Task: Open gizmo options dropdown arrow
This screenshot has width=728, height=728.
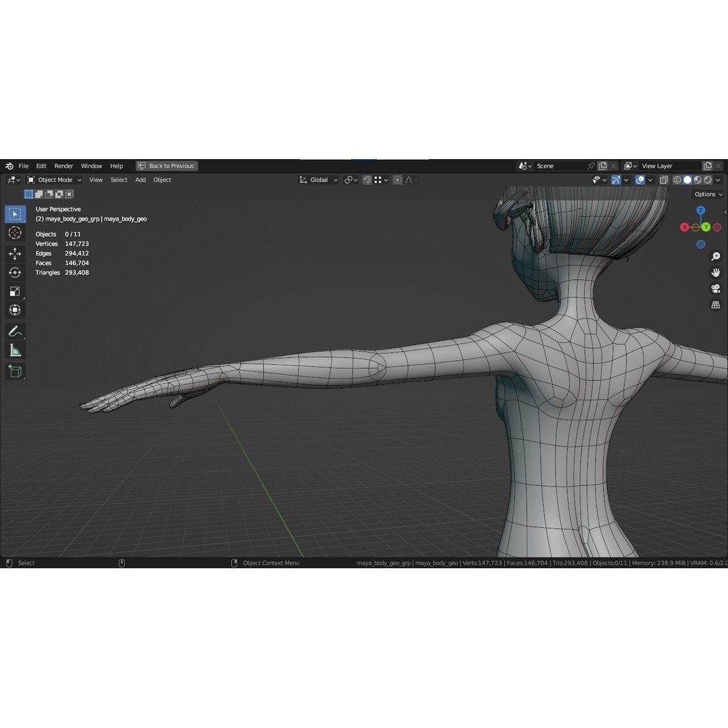Action: coord(626,180)
